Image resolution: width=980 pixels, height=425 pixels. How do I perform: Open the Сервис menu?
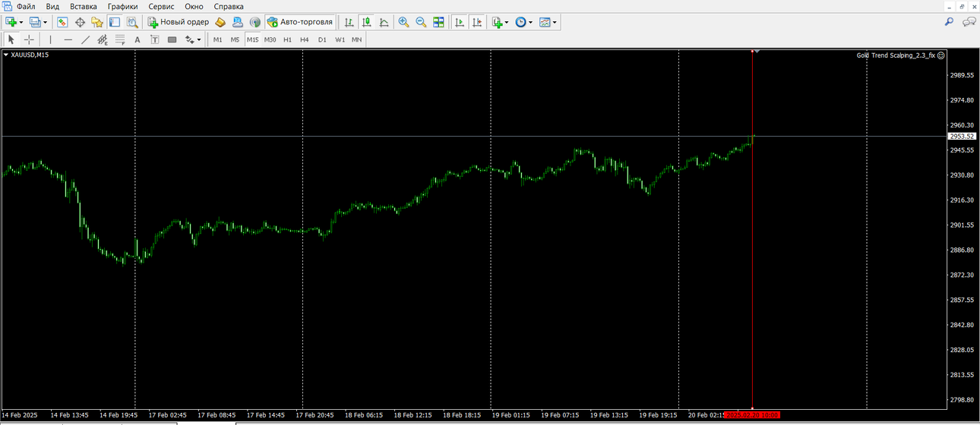point(161,6)
